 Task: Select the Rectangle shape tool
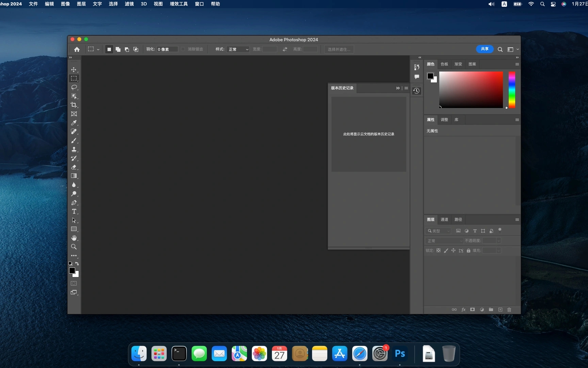pos(74,229)
